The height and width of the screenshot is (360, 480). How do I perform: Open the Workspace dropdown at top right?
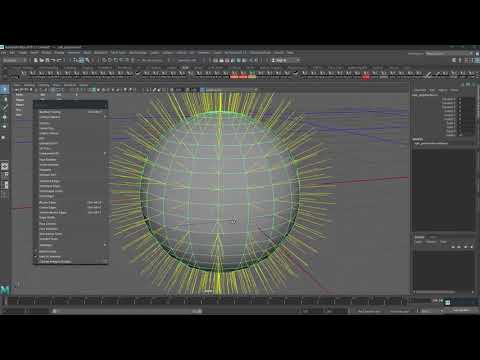[x=449, y=53]
